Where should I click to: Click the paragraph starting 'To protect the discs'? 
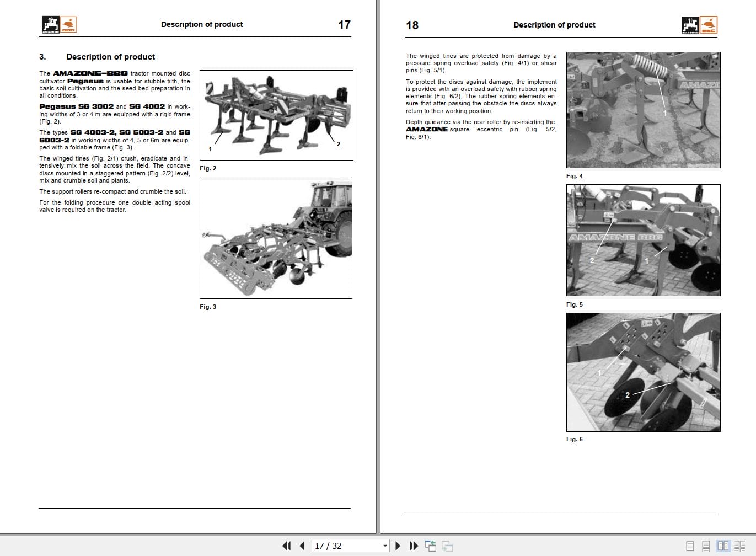tap(481, 97)
